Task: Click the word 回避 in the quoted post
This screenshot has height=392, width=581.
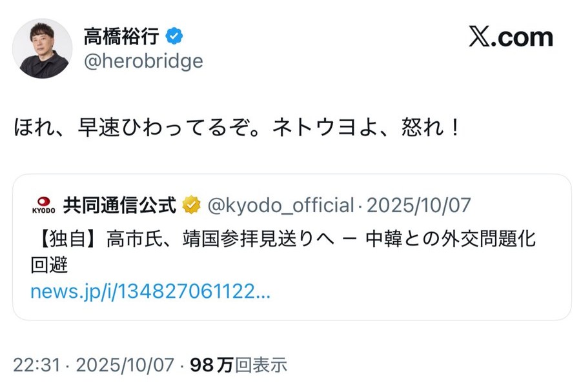Action: click(x=48, y=264)
